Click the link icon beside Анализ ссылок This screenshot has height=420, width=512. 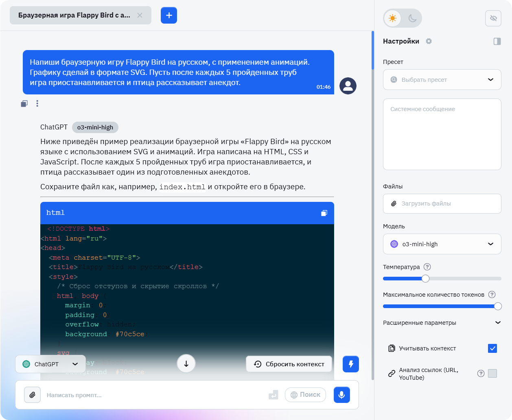(392, 374)
